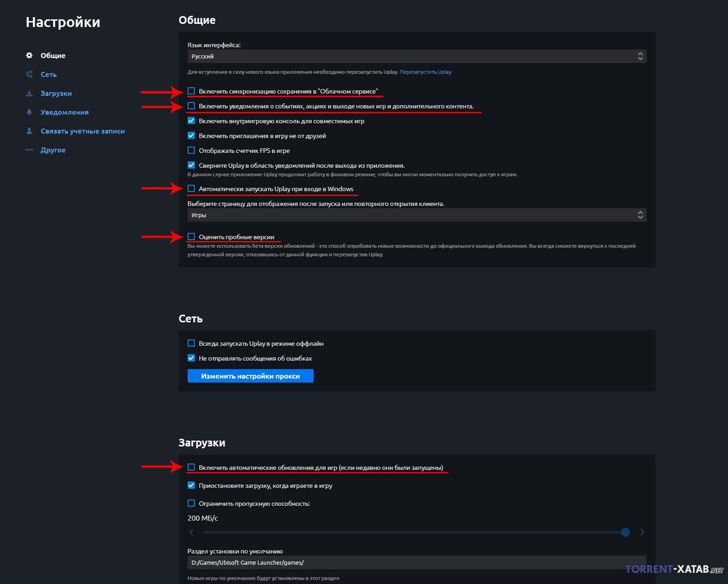Click the bell icon beside Уведомления
The width and height of the screenshot is (728, 584).
click(29, 112)
